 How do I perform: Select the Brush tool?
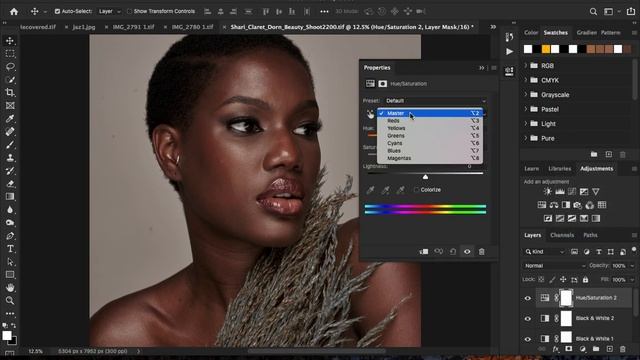(x=10, y=144)
